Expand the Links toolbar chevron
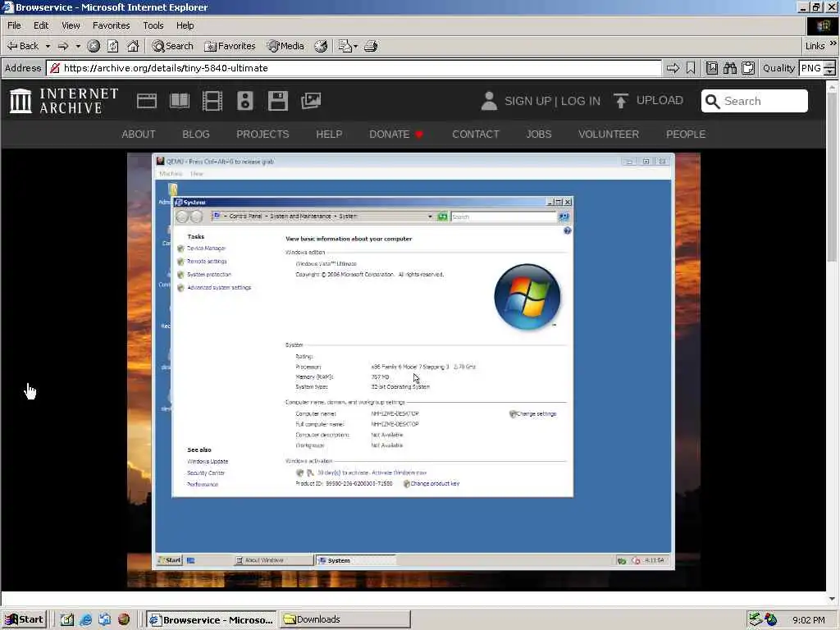840x630 pixels. (833, 44)
